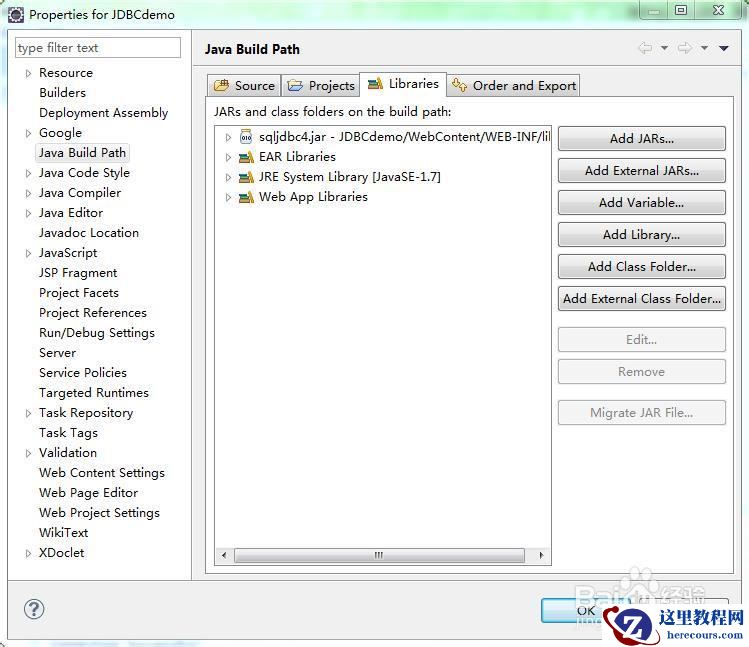This screenshot has width=749, height=647.
Task: Click the Add Class Folder... button
Action: pos(642,267)
